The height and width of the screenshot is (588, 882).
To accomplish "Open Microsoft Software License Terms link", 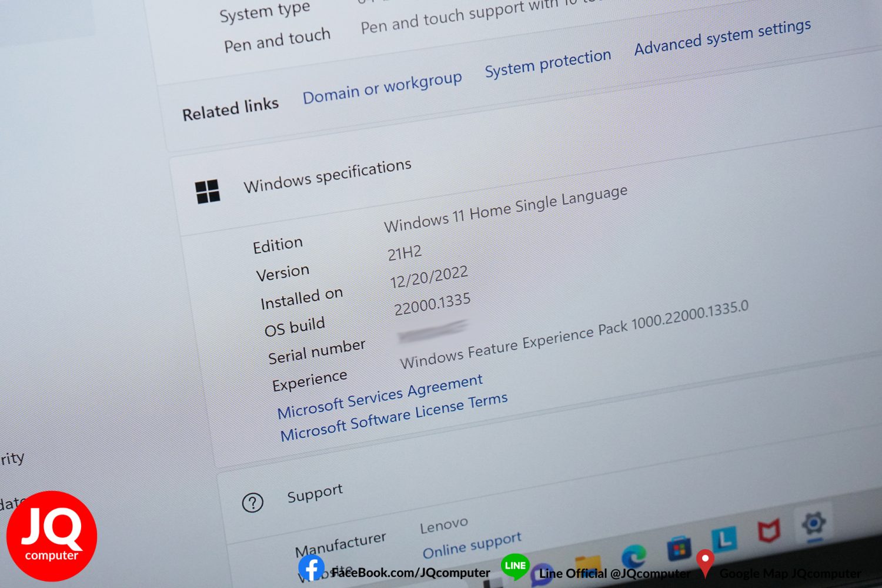I will click(x=394, y=417).
